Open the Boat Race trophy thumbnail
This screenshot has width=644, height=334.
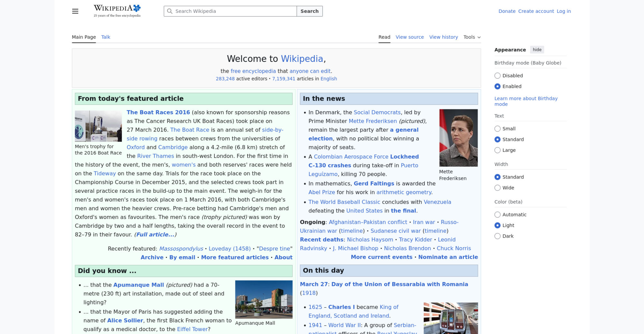pos(98,126)
